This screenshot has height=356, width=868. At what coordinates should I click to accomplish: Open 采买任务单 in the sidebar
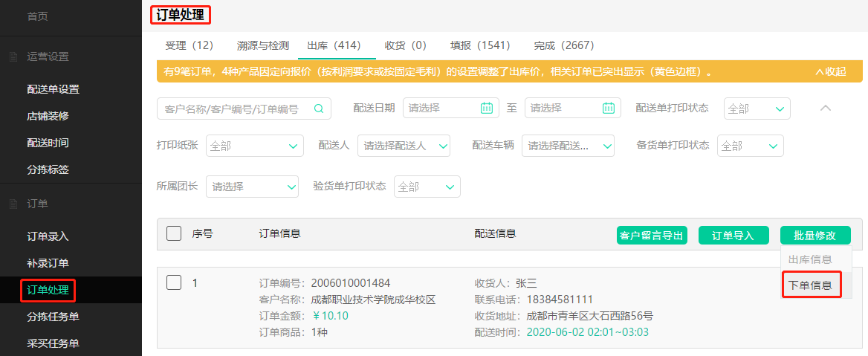click(54, 343)
